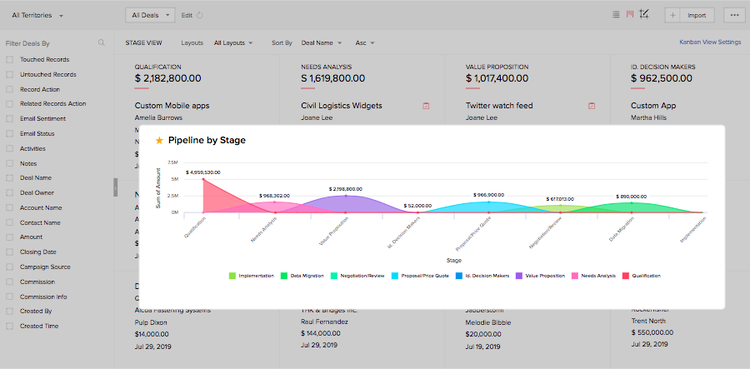Enable the Email Sentiment filter checkbox
Screen dimensions: 750x369
click(10, 119)
